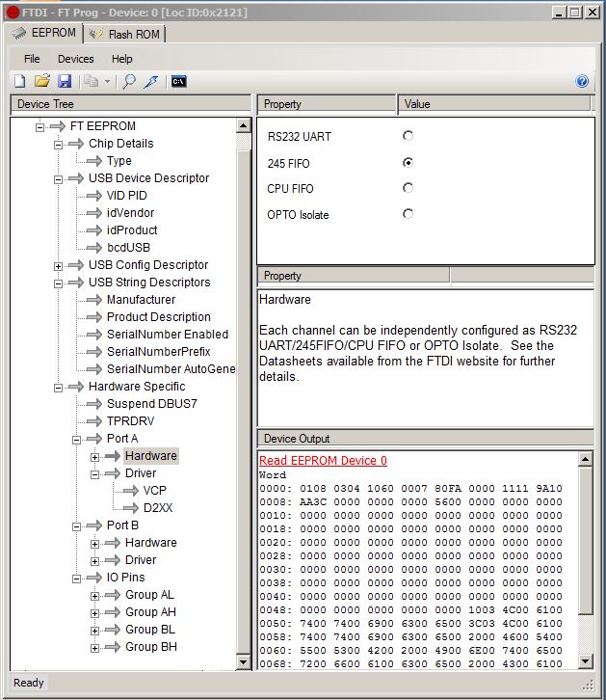606x700 pixels.
Task: Collapse the FT EEPROM tree node
Action: tap(40, 127)
